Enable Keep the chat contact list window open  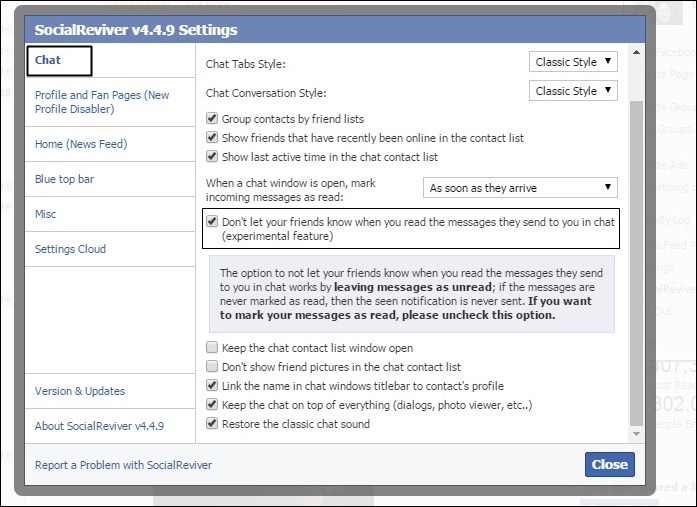pyautogui.click(x=212, y=347)
